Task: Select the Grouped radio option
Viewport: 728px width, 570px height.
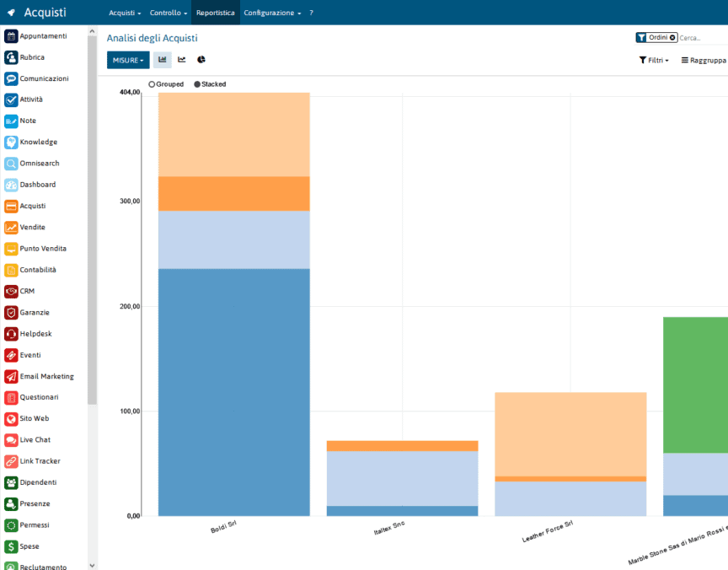Action: 152,84
